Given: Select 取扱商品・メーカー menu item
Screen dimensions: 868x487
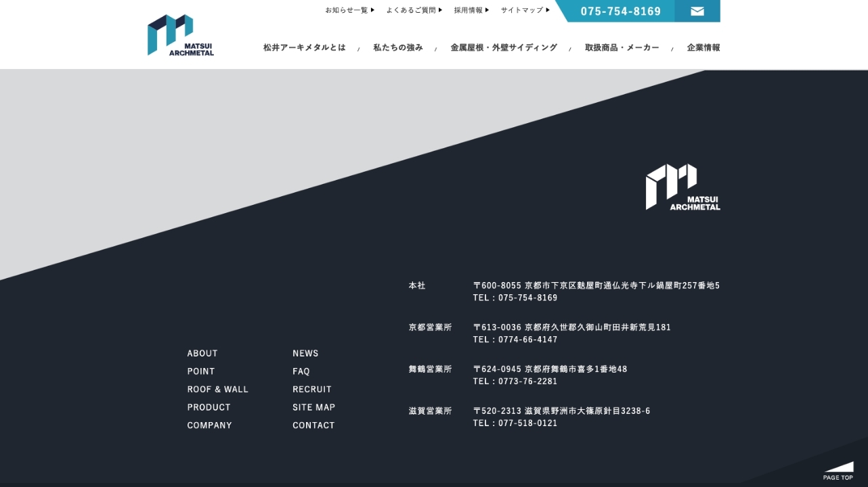Looking at the screenshot, I should coord(622,47).
